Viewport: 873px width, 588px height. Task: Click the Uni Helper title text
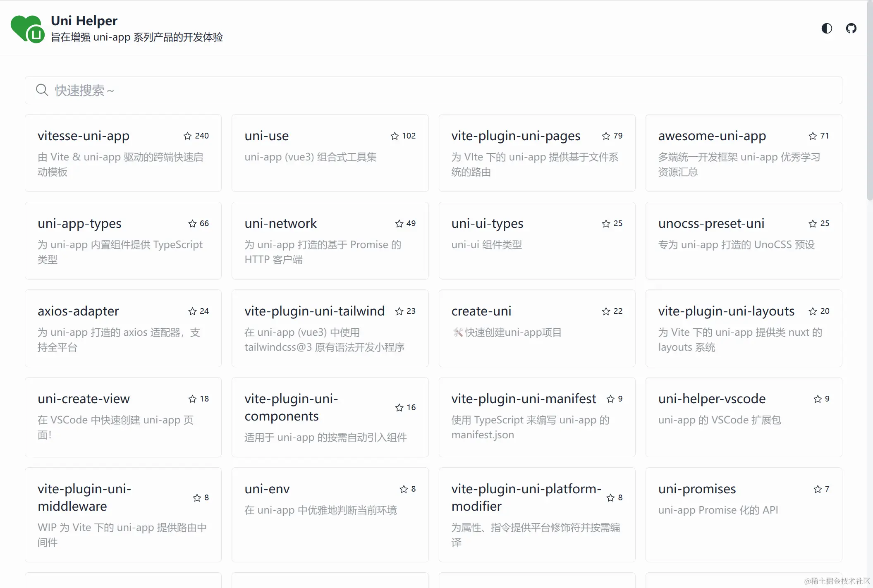[x=84, y=21]
